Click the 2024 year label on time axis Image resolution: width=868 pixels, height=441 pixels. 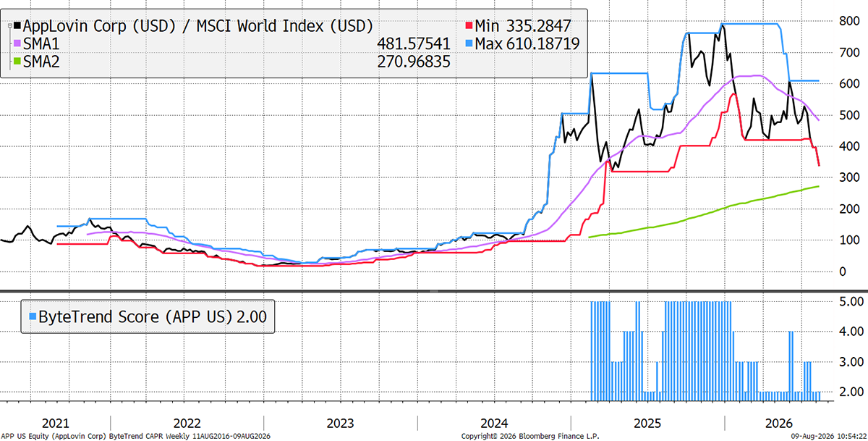pyautogui.click(x=493, y=423)
